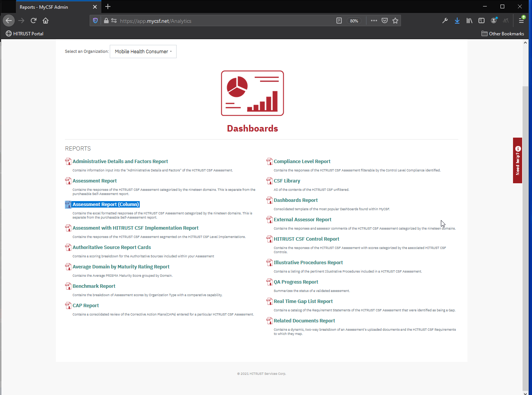
Task: Open Illustrative Procedures Report link
Action: 308,263
